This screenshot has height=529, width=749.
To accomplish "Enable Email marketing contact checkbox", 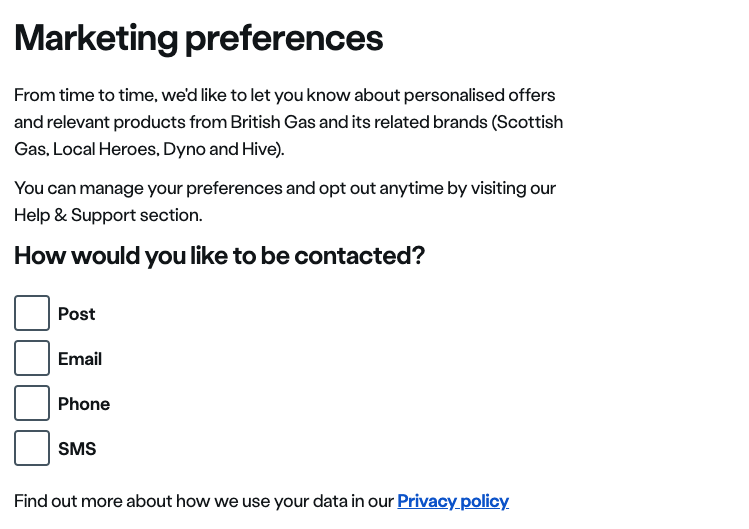I will tap(32, 358).
